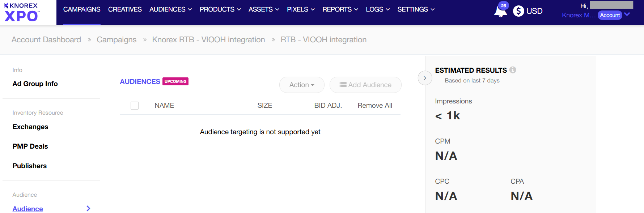Click the USD dollar currency icon

tap(518, 11)
